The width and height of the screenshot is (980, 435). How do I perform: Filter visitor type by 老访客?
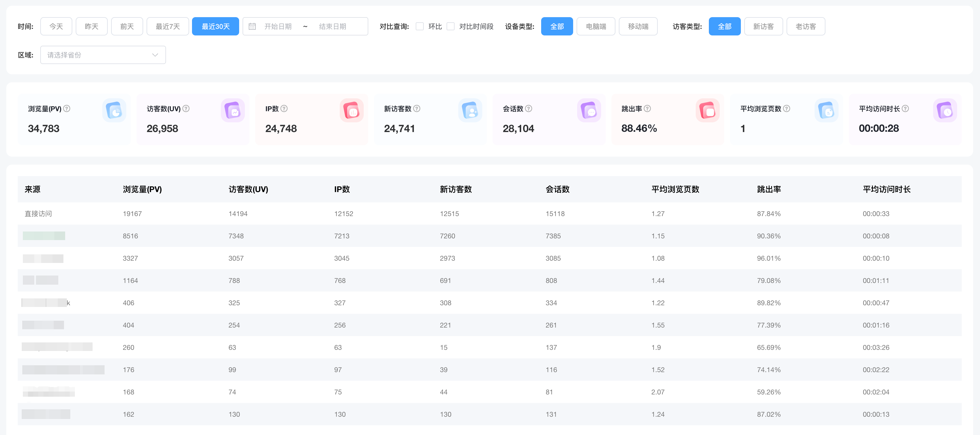click(806, 26)
